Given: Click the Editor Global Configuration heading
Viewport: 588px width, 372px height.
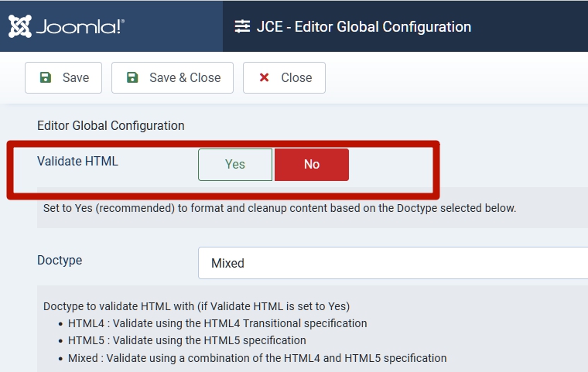Looking at the screenshot, I should (x=111, y=125).
